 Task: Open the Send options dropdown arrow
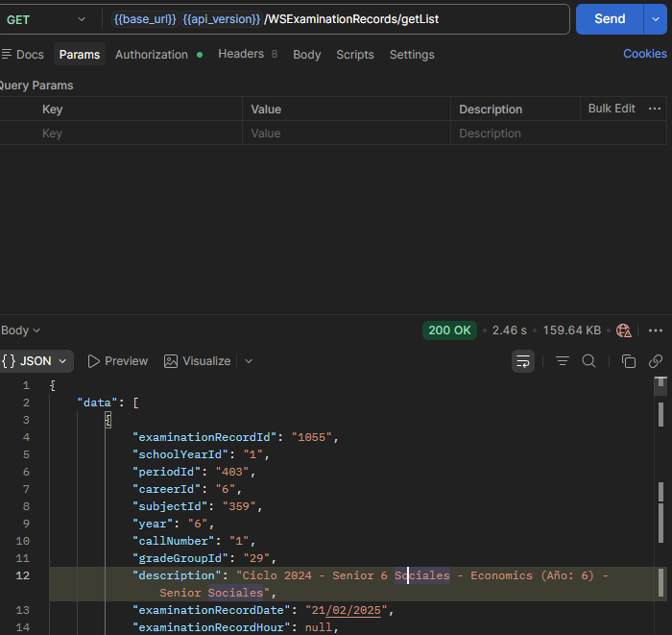point(656,19)
